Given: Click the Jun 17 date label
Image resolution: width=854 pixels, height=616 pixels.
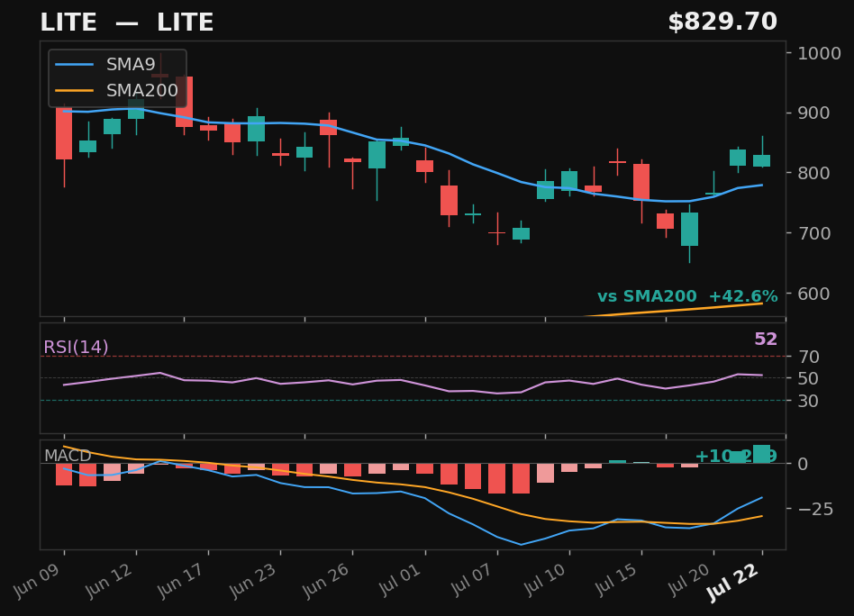Looking at the screenshot, I should [183, 581].
